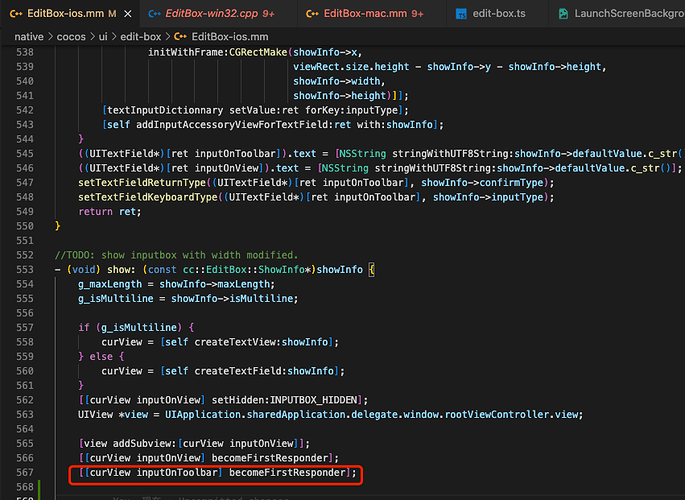Select 'EditBox-ios.mm' breadcrumb file entry
The height and width of the screenshot is (500, 685).
230,37
